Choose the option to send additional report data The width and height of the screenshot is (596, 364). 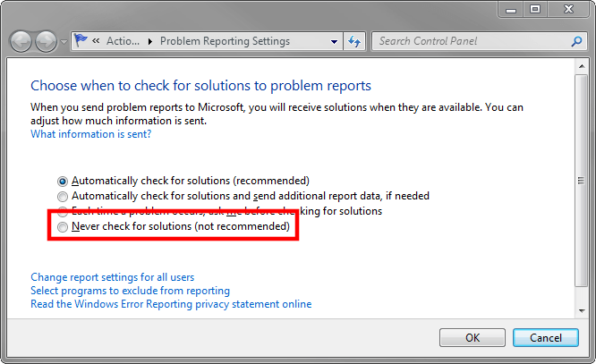click(62, 196)
